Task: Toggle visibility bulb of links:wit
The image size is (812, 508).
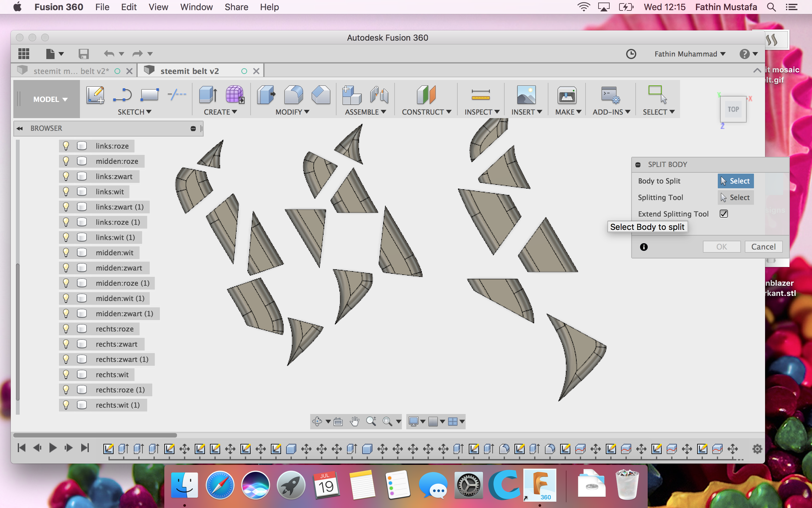Action: pos(66,191)
